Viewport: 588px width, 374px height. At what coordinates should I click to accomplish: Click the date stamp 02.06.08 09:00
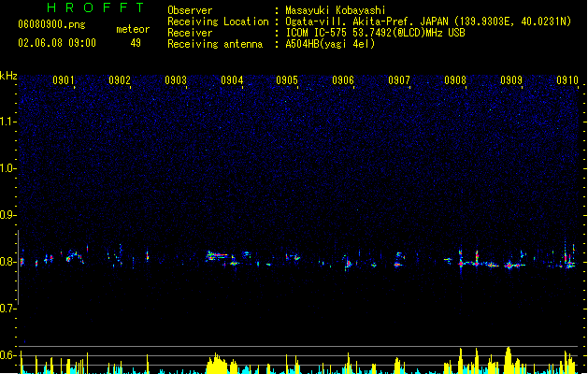(57, 43)
